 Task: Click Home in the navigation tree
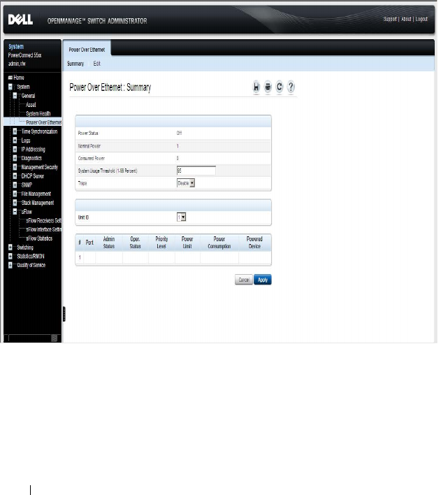coord(19,78)
